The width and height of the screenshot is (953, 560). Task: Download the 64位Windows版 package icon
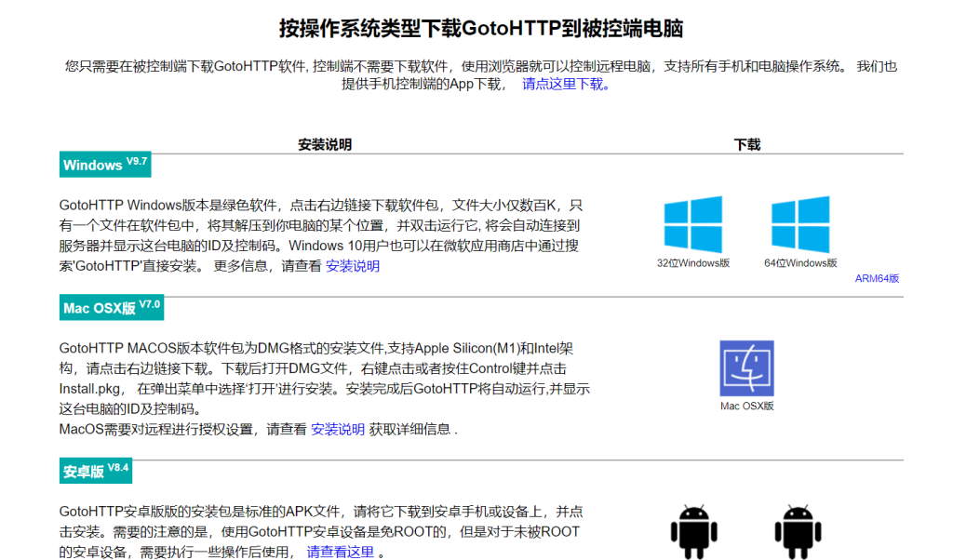(x=800, y=224)
